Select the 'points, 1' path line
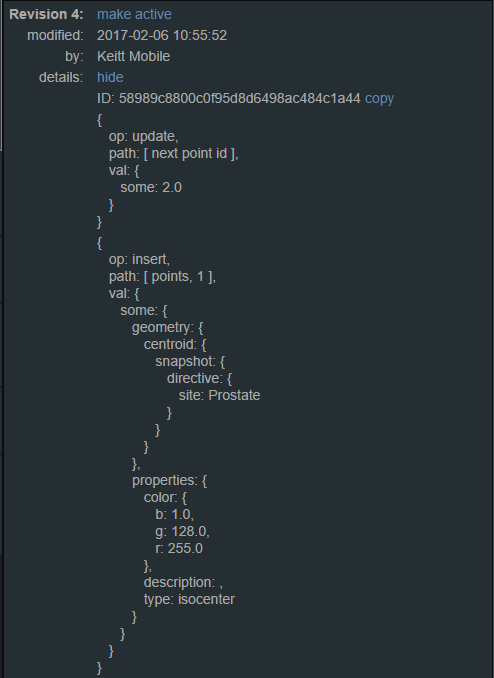This screenshot has width=494, height=678. [x=162, y=276]
